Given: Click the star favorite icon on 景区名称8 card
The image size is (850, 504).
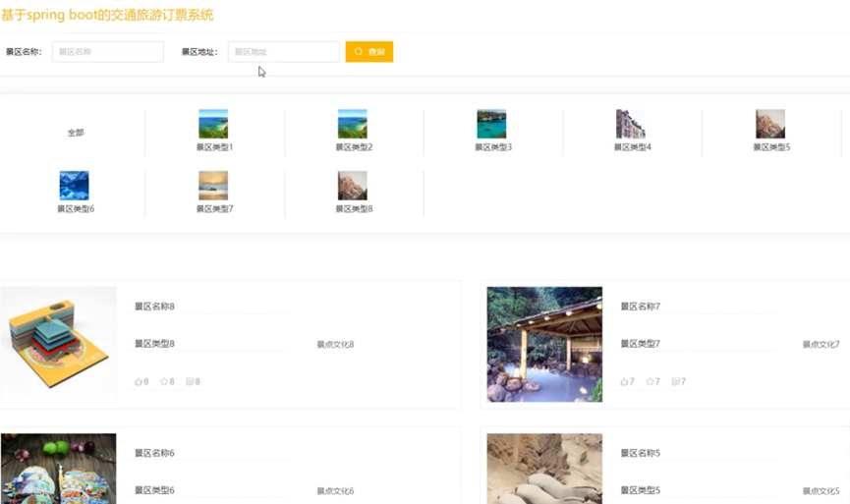Looking at the screenshot, I should (x=164, y=381).
